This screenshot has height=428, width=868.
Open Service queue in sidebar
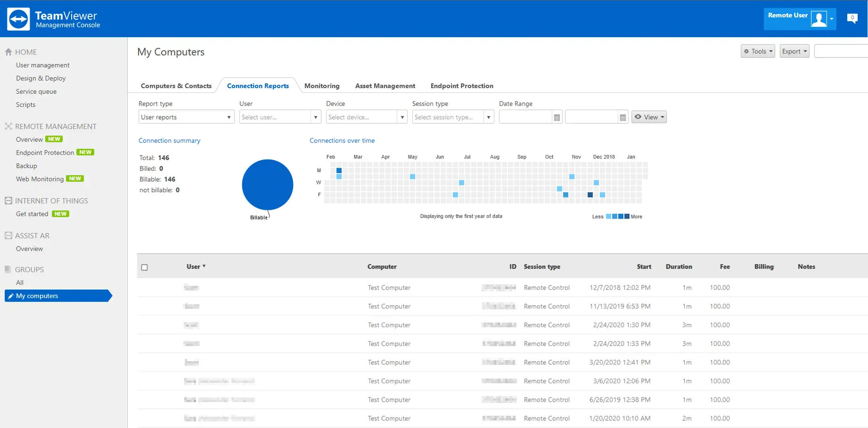tap(36, 91)
